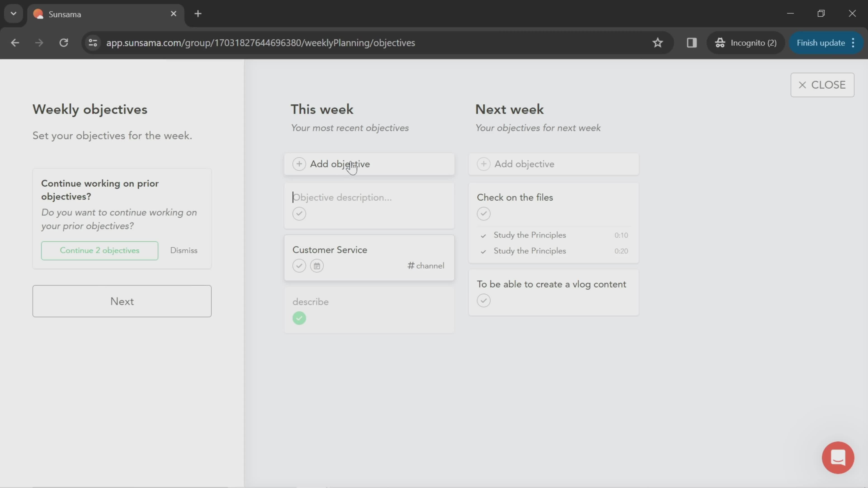Expand the channel tag on Customer Service
This screenshot has width=868, height=488.
point(426,265)
